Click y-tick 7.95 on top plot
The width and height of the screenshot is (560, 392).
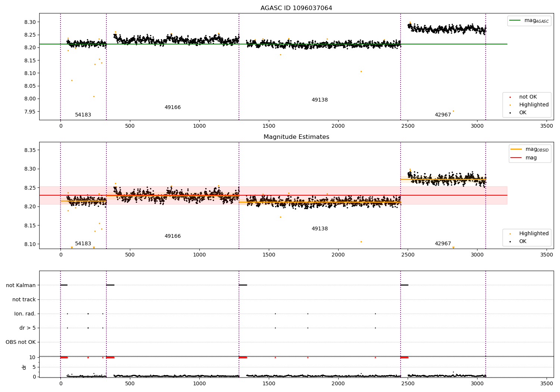click(x=29, y=112)
